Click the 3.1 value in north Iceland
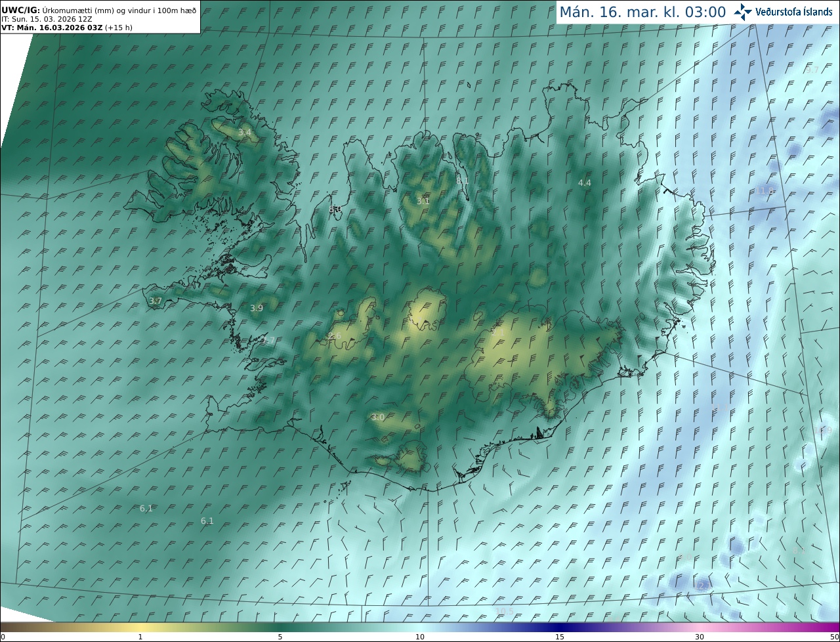This screenshot has width=840, height=642. tap(423, 201)
